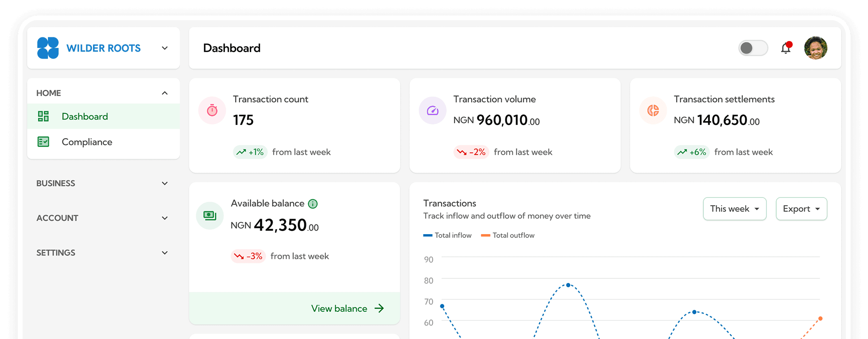Click the NGN 42,350.00 balance value
868x339 pixels.
click(274, 225)
